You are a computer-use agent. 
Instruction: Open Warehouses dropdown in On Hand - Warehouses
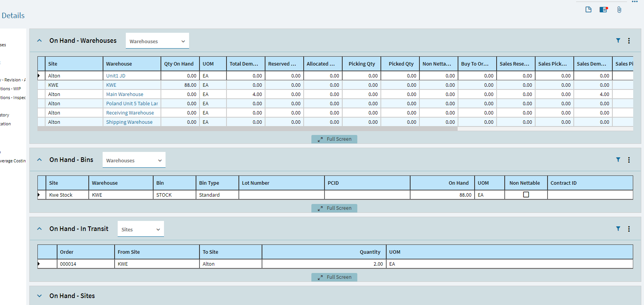tap(157, 41)
